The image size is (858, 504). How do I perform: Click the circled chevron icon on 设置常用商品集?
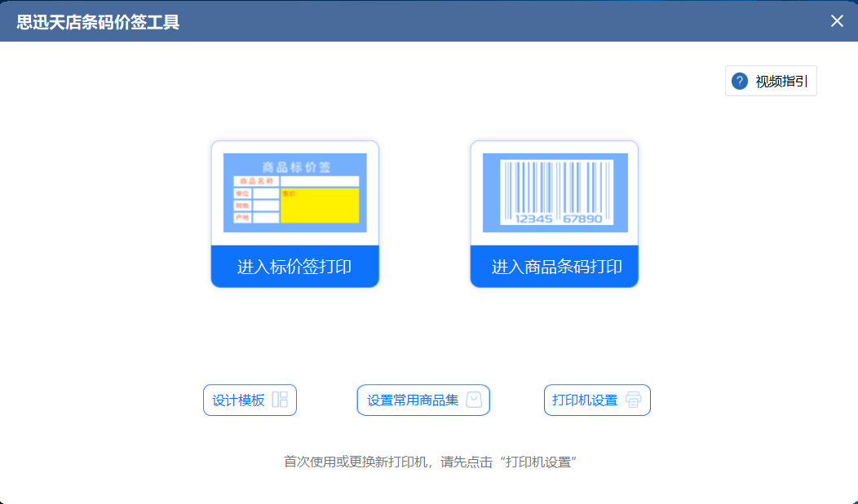click(x=472, y=400)
